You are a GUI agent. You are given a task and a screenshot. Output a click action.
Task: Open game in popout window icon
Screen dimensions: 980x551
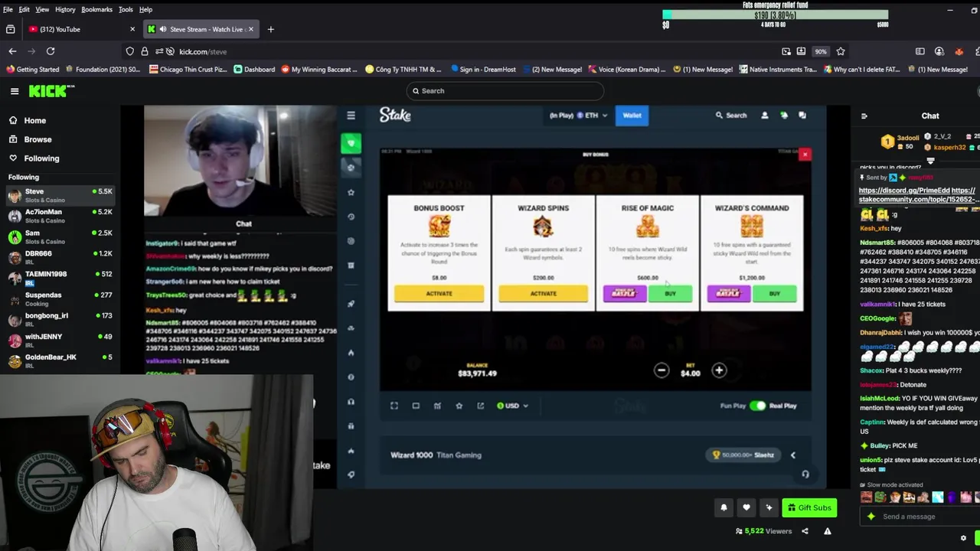pos(480,406)
